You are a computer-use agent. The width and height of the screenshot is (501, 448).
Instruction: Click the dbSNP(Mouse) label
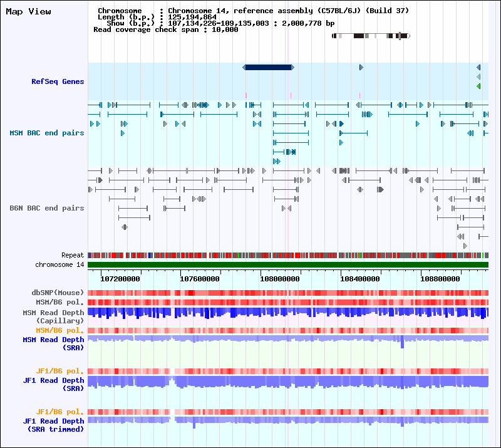(x=58, y=293)
